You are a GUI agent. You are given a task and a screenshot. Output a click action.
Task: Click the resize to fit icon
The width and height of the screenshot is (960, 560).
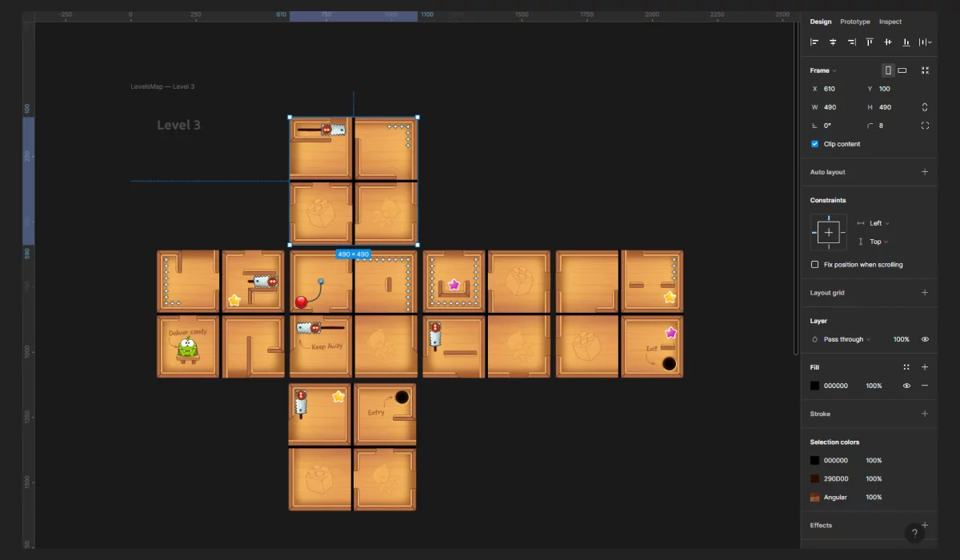[925, 70]
